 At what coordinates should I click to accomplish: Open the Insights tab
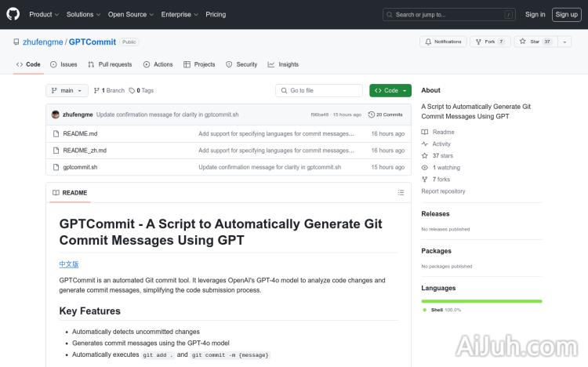283,64
